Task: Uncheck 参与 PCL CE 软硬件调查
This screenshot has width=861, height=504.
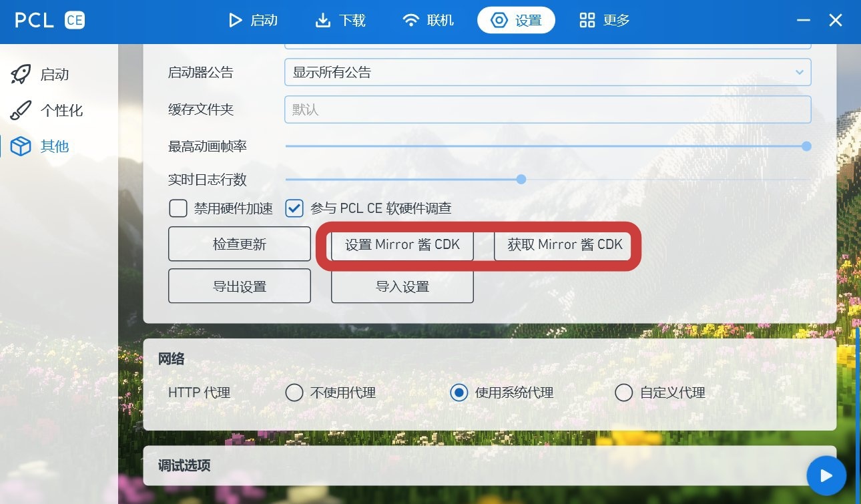Action: 294,208
